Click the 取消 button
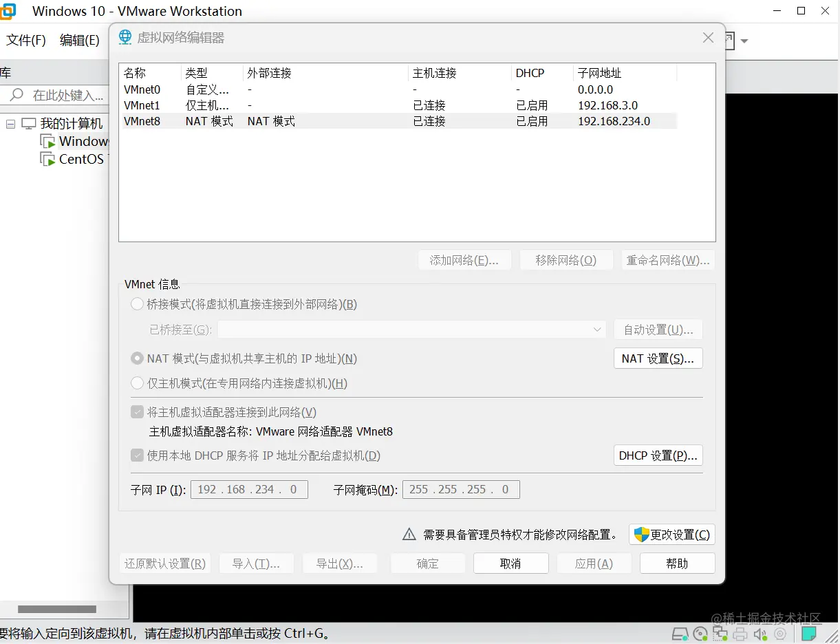 (x=510, y=563)
